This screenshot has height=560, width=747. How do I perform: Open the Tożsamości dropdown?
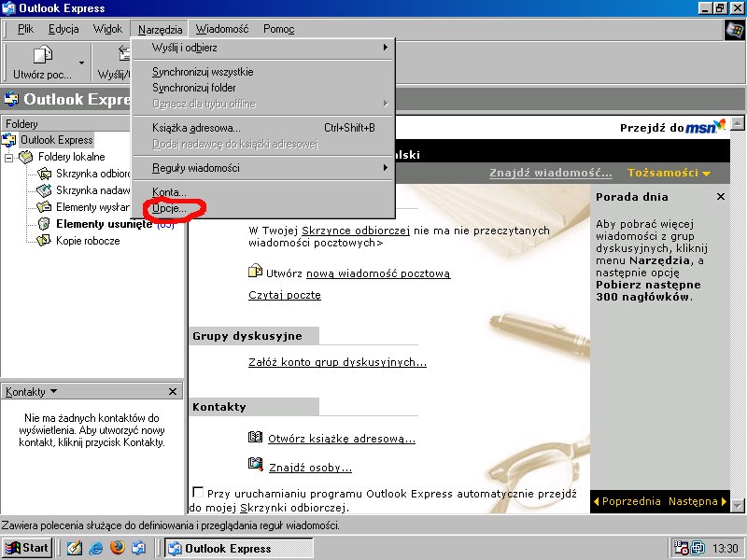tap(669, 173)
